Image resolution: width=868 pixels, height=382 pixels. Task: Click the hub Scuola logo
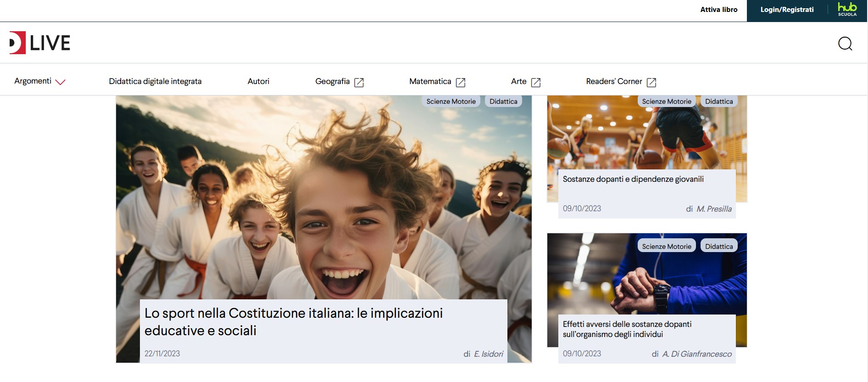tap(847, 10)
